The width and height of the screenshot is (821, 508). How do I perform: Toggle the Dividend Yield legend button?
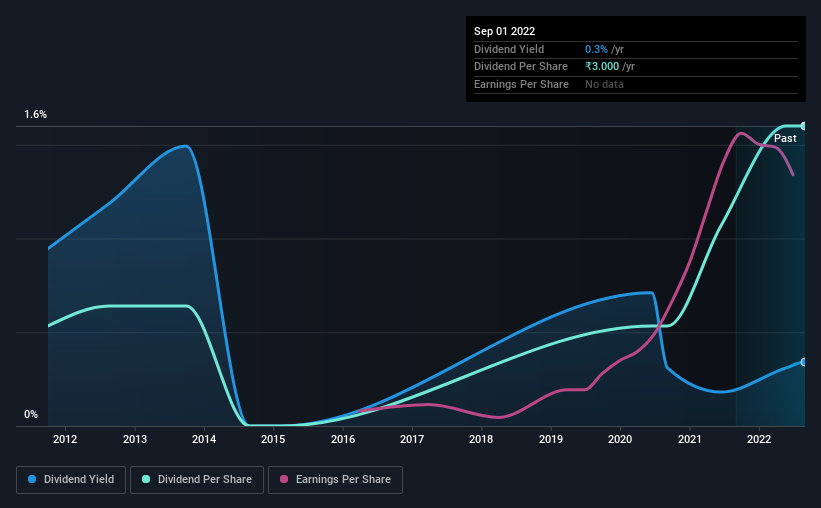[71, 480]
